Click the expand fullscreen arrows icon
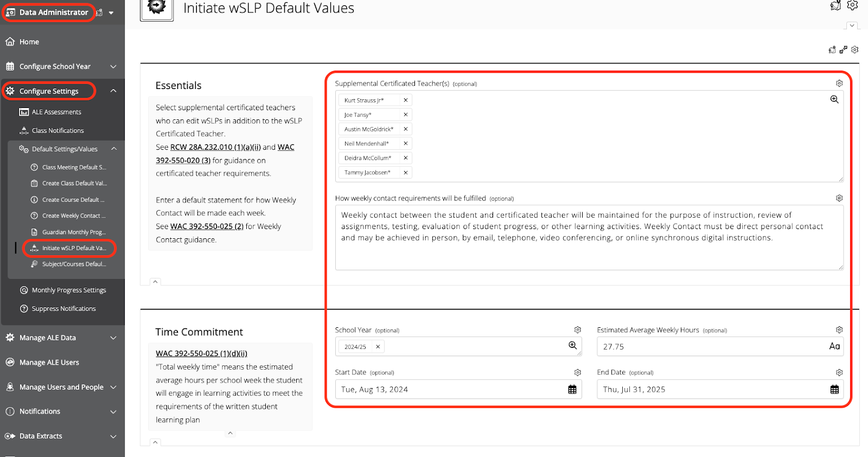The height and width of the screenshot is (457, 868). pyautogui.click(x=843, y=50)
